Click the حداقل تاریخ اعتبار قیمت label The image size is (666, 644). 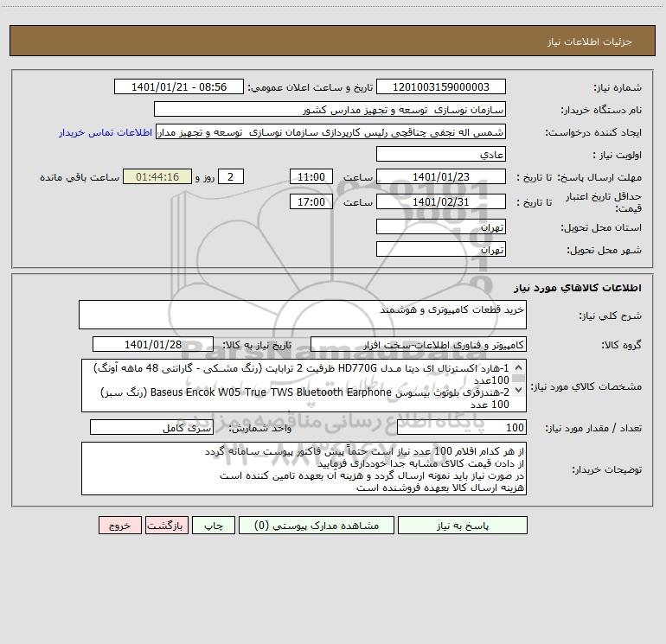click(603, 202)
